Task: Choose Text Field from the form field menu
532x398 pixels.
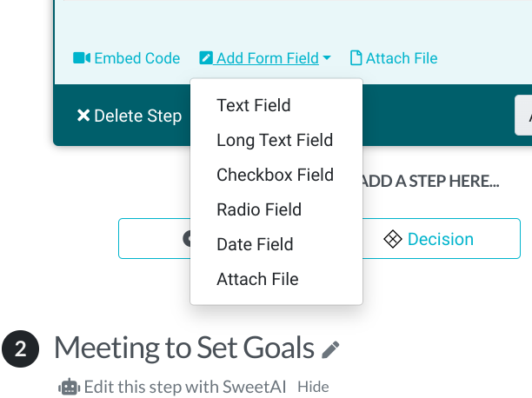Action: click(254, 105)
